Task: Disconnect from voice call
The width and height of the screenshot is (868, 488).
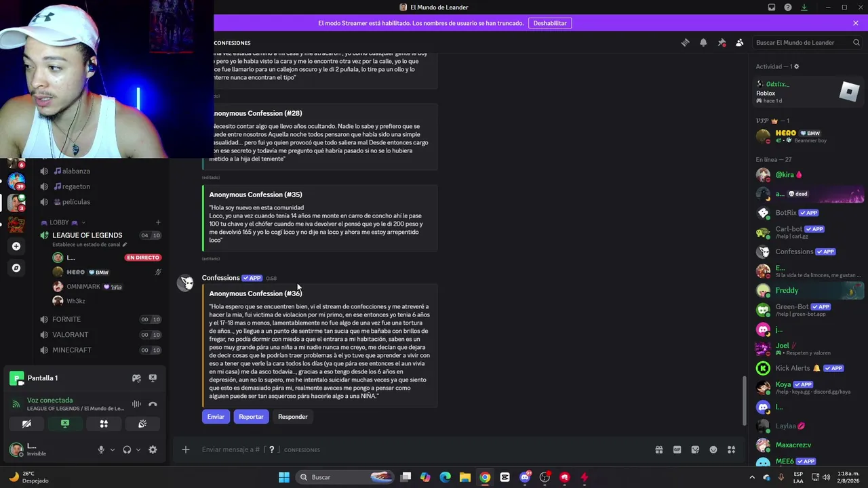Action: pos(153,404)
